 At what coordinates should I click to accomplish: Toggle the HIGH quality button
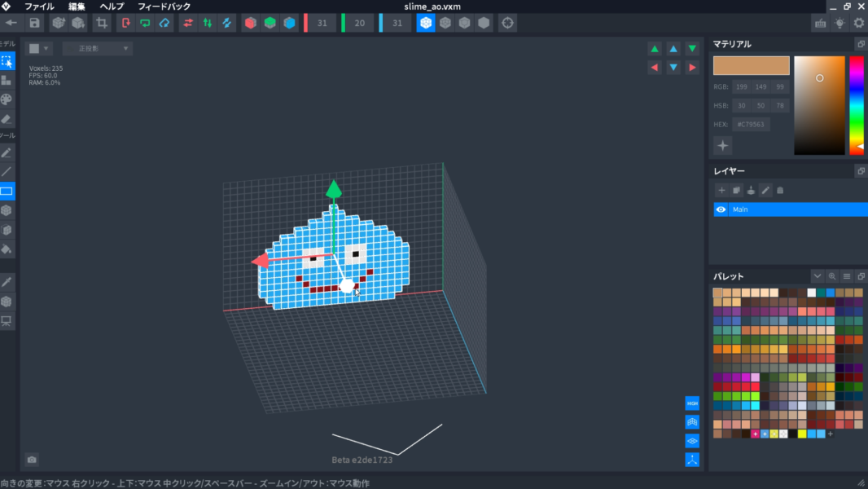pos(692,403)
